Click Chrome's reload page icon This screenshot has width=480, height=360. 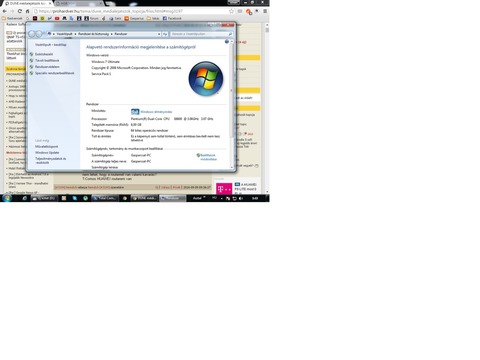pyautogui.click(x=20, y=11)
